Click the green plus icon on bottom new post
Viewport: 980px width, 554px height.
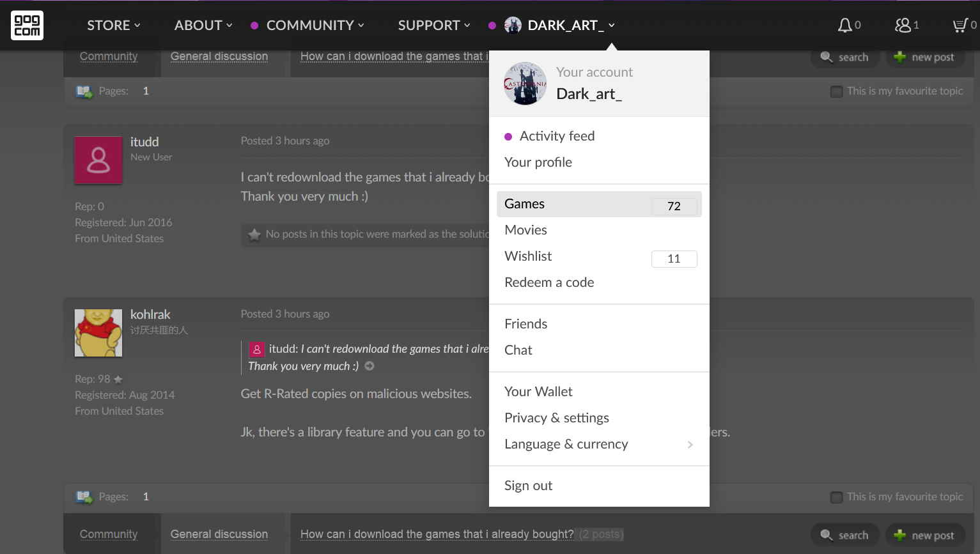(900, 535)
